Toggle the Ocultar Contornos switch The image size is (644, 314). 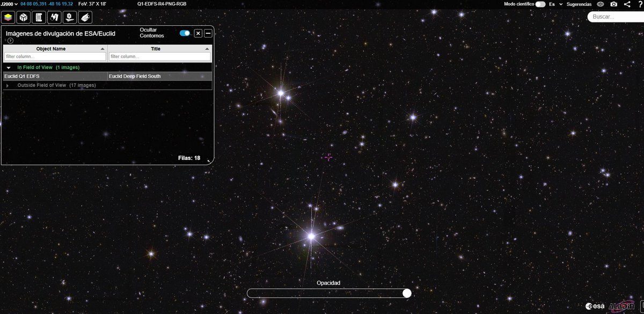click(x=185, y=33)
